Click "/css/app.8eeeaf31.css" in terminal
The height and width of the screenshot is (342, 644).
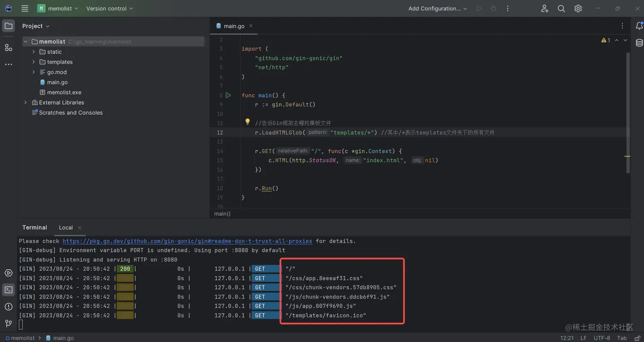pos(324,278)
